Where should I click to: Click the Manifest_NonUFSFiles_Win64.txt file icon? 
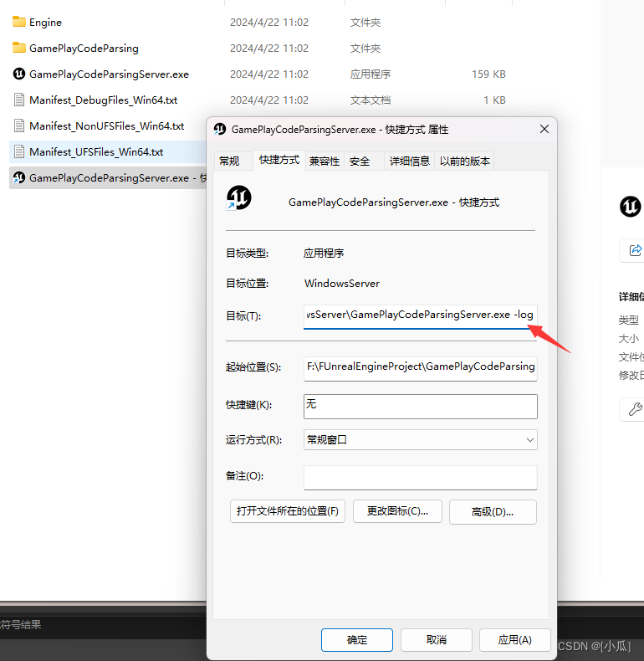[x=19, y=126]
